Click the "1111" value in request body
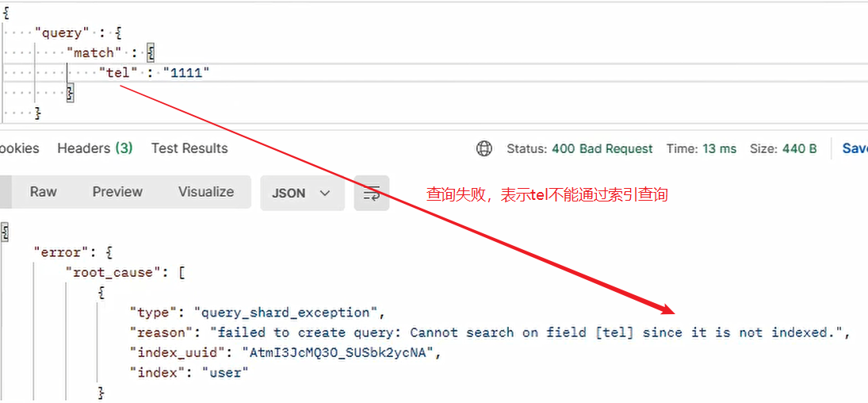This screenshot has height=403, width=868. click(x=186, y=73)
